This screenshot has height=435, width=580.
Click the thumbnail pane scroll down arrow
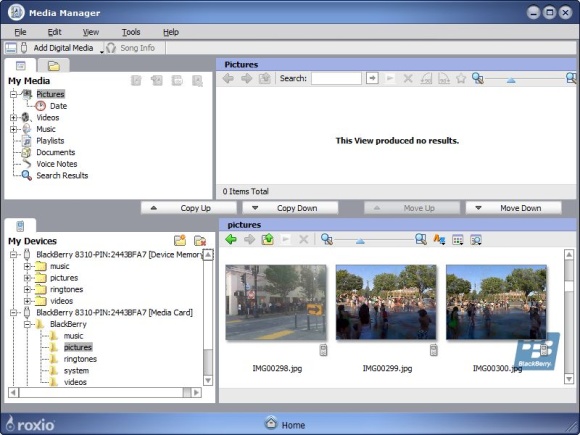click(569, 379)
